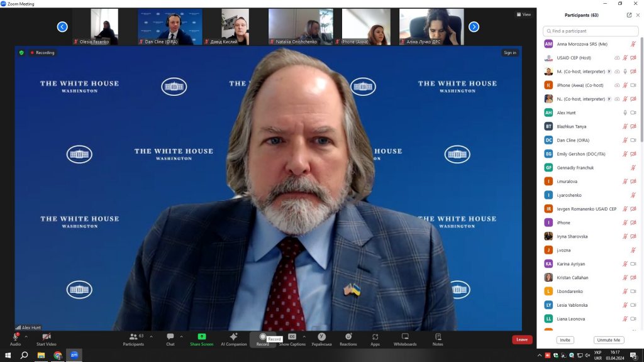Pop out the Participants panel

point(629,15)
